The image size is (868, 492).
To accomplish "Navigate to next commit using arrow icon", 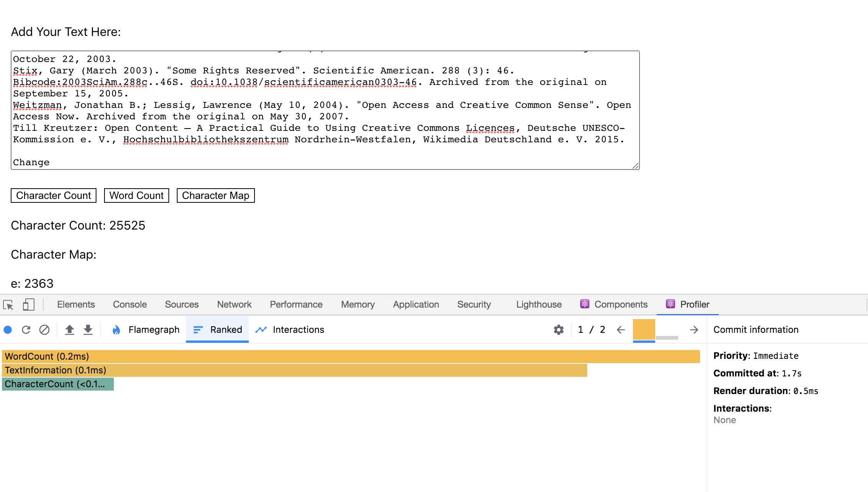I will tap(694, 330).
